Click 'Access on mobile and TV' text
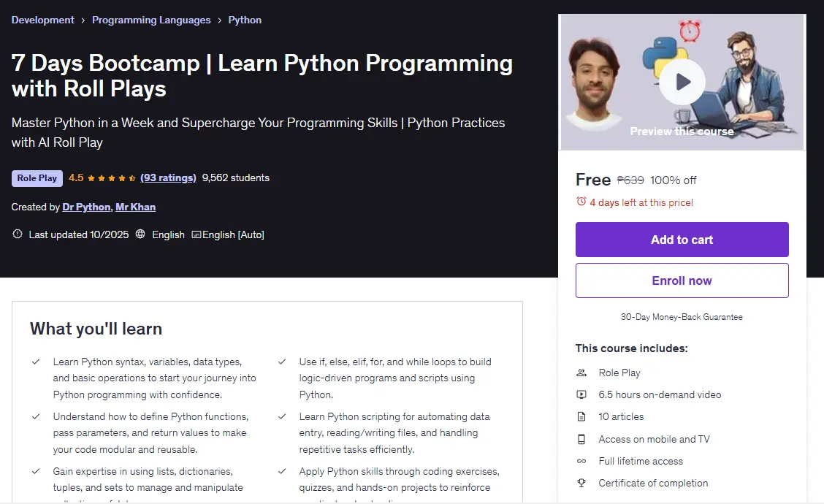This screenshot has height=504, width=824. coord(655,439)
